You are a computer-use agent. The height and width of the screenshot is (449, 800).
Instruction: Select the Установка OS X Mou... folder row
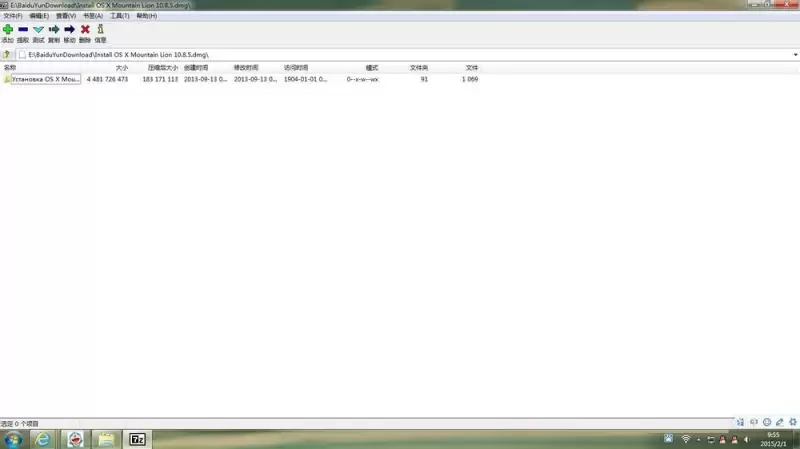[45, 79]
